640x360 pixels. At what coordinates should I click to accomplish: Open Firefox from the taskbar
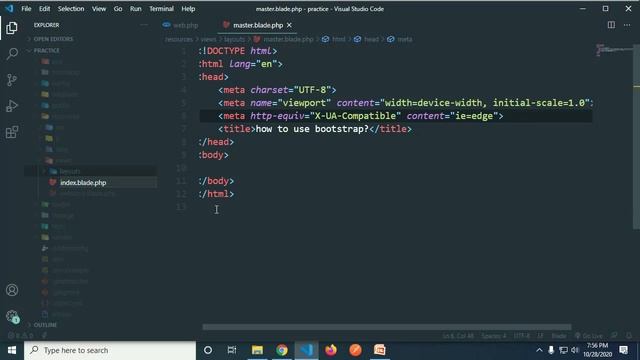(x=331, y=350)
